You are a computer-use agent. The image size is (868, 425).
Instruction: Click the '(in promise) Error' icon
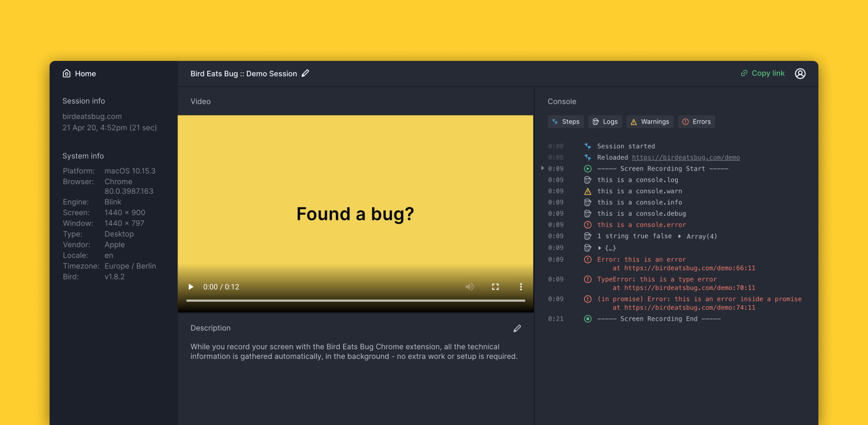[x=588, y=299]
